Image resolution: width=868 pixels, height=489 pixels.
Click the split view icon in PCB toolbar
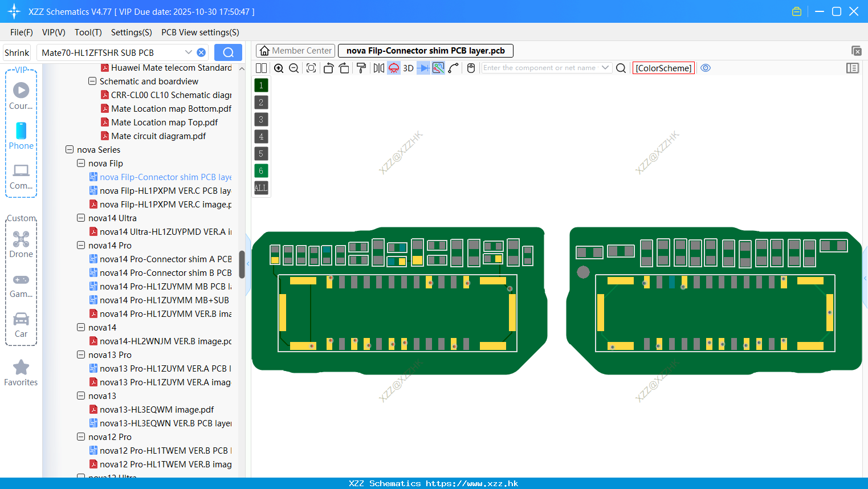[261, 68]
